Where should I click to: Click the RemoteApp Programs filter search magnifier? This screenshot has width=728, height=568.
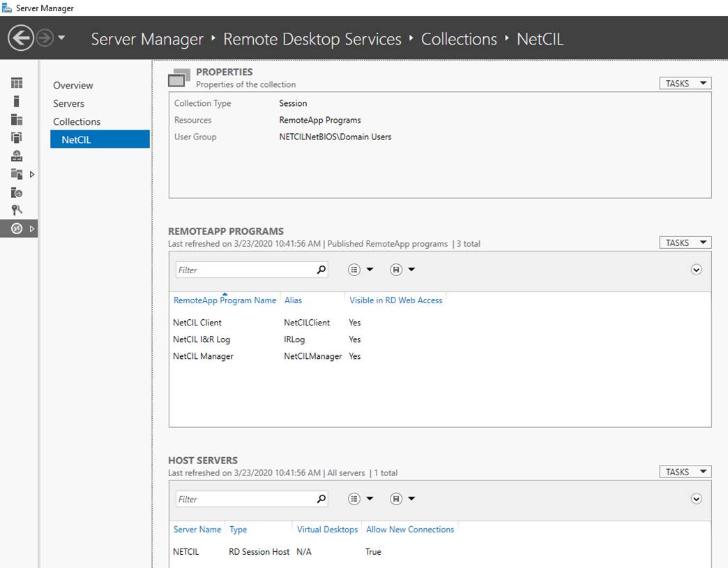point(321,270)
